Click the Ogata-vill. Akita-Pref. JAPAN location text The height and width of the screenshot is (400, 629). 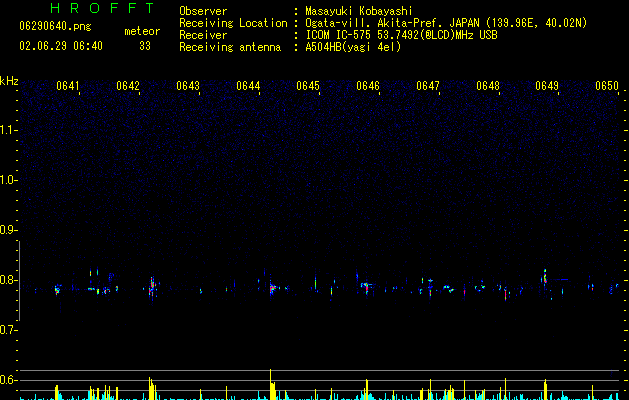(x=446, y=23)
